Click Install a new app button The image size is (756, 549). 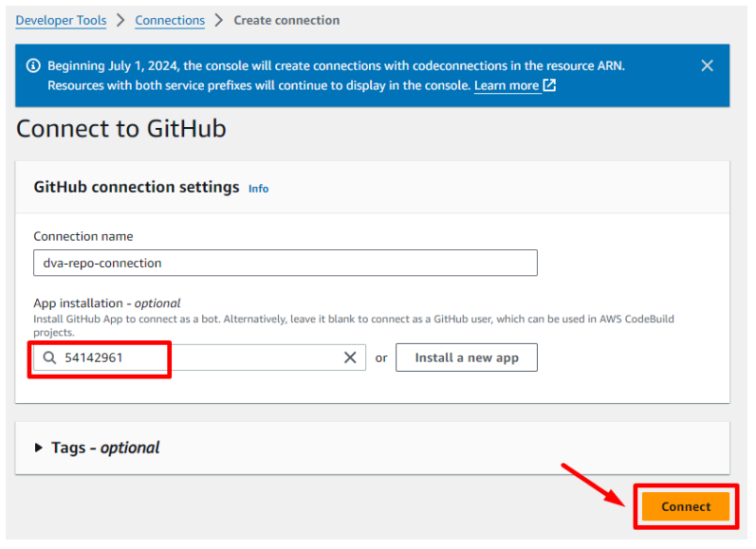point(467,357)
